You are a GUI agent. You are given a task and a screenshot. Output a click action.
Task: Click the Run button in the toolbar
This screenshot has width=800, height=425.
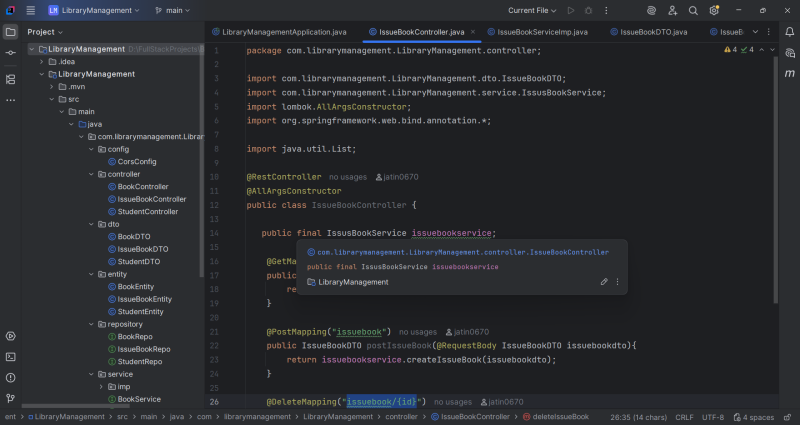tap(571, 10)
